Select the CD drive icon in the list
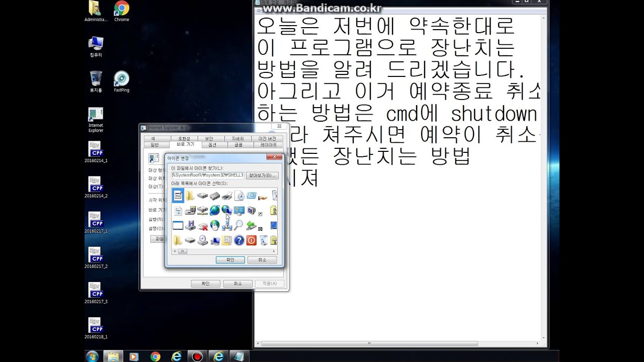Screen dimensions: 644x362 [203, 240]
